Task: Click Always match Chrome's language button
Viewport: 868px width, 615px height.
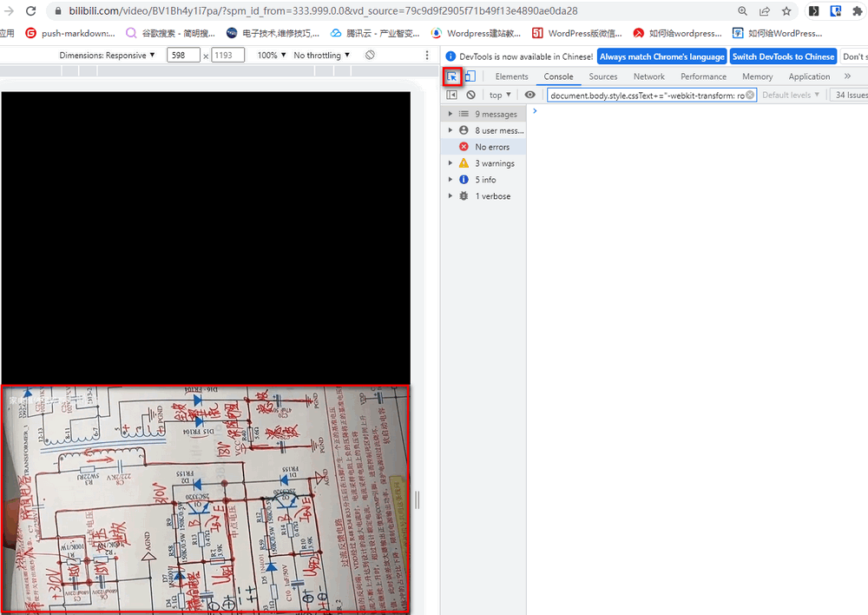Action: click(x=661, y=56)
